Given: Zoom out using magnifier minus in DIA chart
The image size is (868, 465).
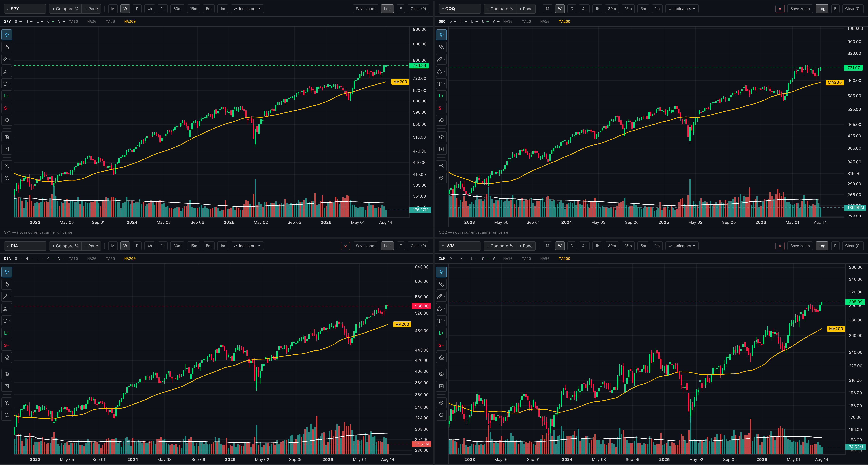Looking at the screenshot, I should 7,415.
